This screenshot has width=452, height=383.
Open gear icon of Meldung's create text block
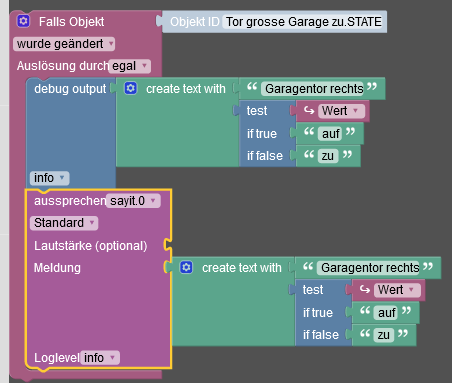click(186, 267)
